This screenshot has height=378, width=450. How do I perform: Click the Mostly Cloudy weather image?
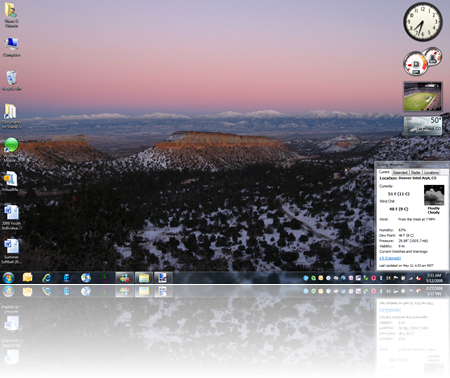pyautogui.click(x=434, y=195)
